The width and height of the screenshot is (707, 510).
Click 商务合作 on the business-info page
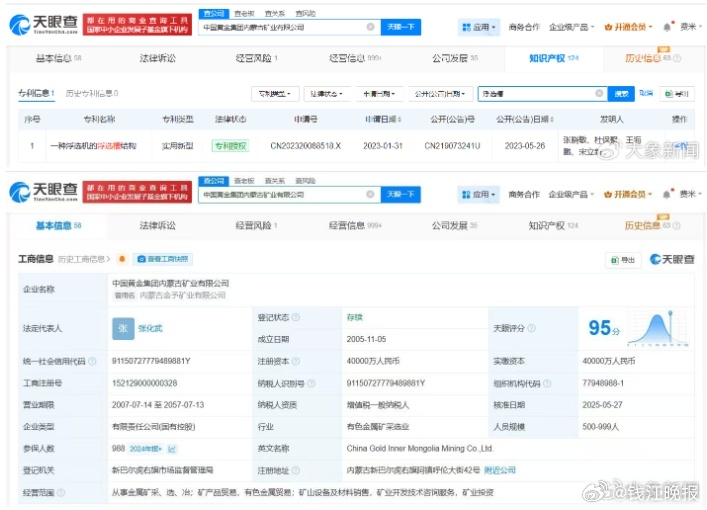pos(524,194)
